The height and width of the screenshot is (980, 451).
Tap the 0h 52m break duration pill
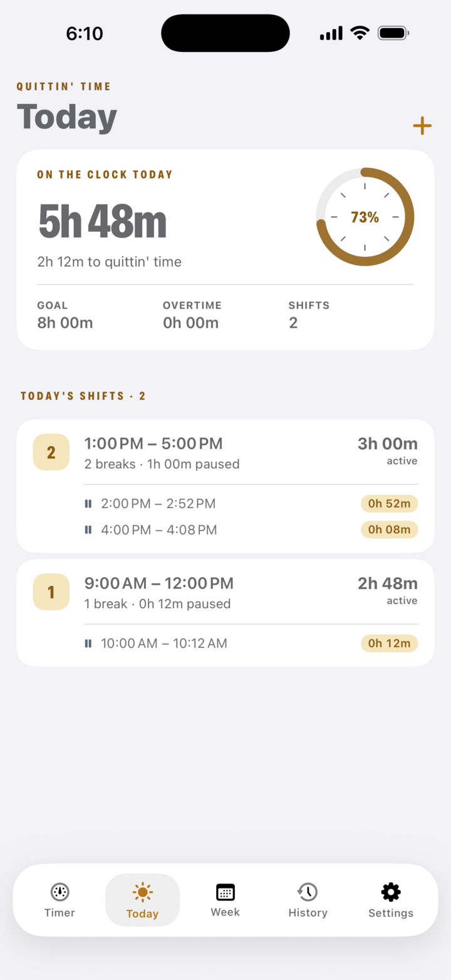click(389, 504)
